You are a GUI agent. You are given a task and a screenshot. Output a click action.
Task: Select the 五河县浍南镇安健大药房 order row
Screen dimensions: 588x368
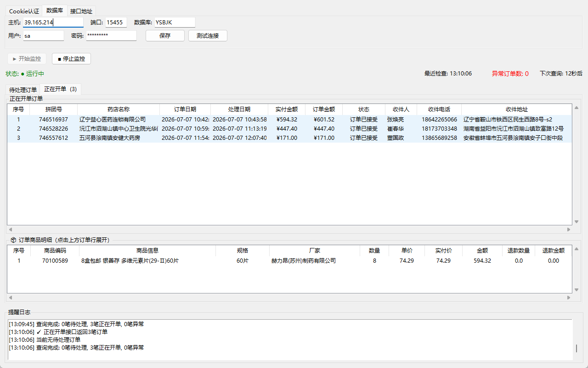point(289,138)
